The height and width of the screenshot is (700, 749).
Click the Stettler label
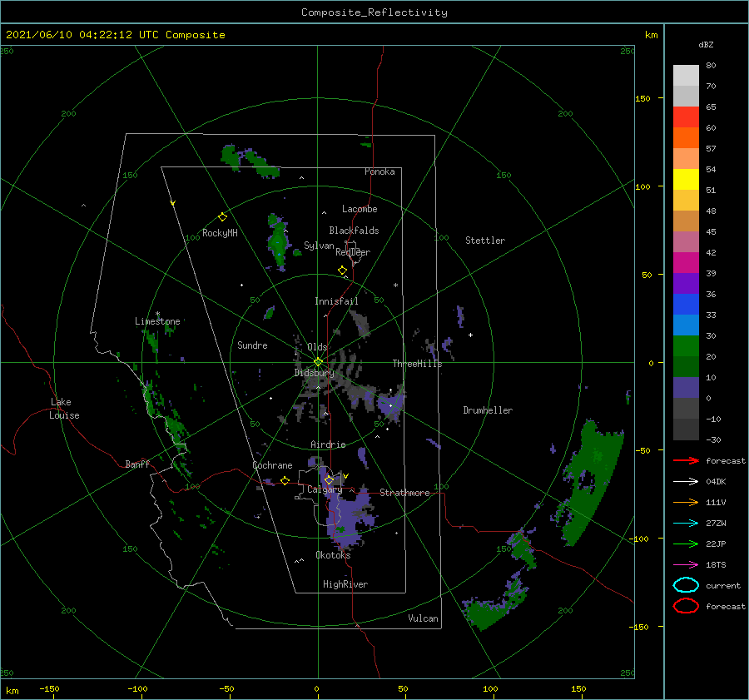(485, 241)
